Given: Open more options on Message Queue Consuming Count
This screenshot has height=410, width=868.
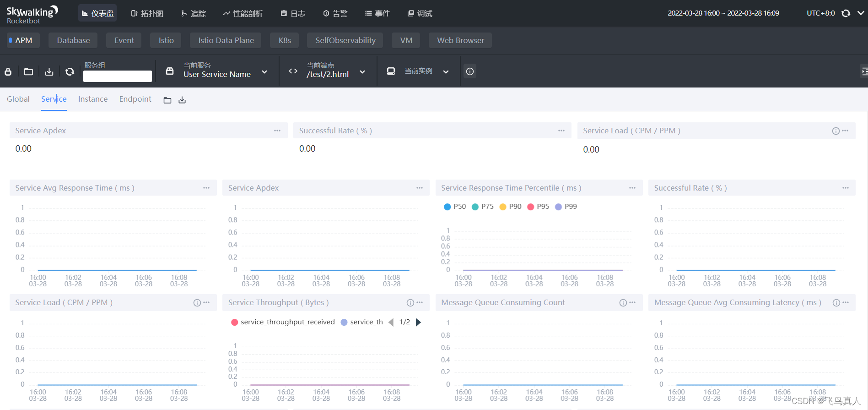Looking at the screenshot, I should (x=632, y=302).
